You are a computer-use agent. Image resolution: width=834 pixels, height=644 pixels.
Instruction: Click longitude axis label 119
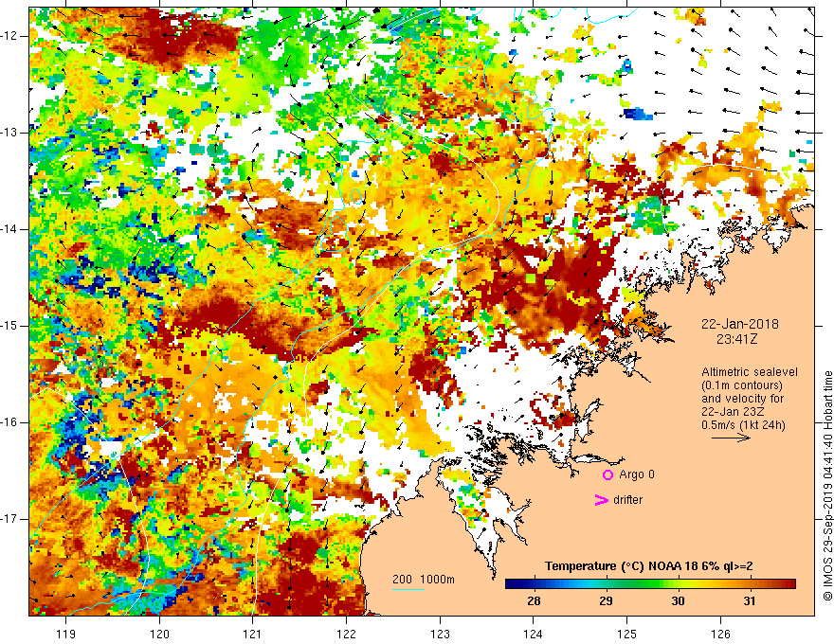(x=66, y=635)
